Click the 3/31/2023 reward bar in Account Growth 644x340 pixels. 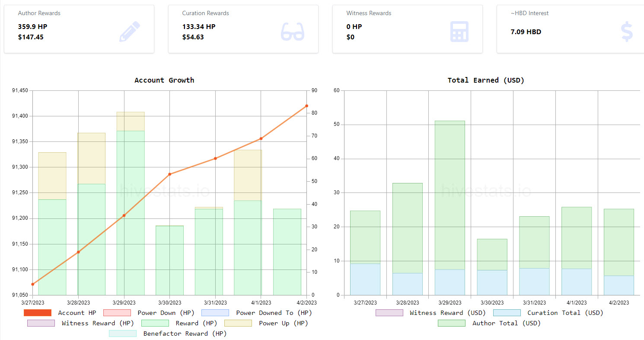[209, 252]
